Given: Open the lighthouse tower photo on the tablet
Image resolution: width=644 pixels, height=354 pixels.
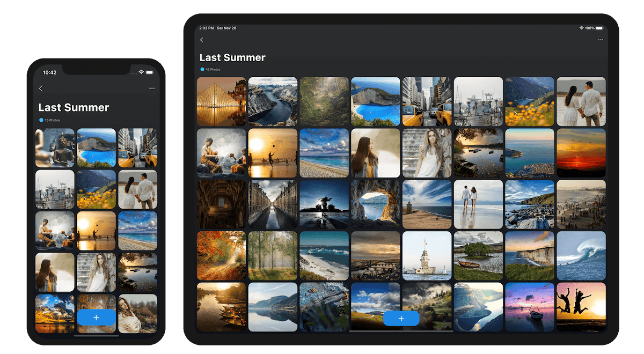Looking at the screenshot, I should 427,256.
